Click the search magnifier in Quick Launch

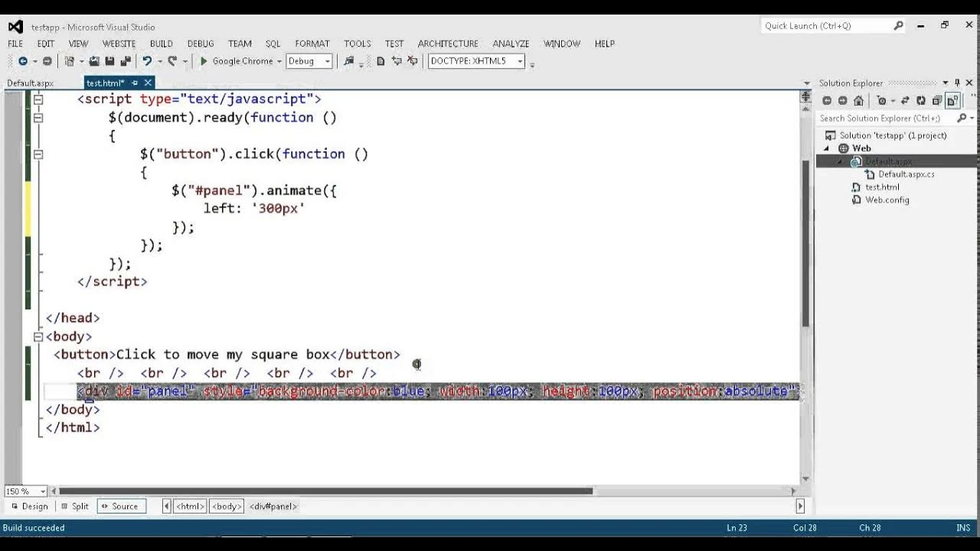pyautogui.click(x=899, y=25)
